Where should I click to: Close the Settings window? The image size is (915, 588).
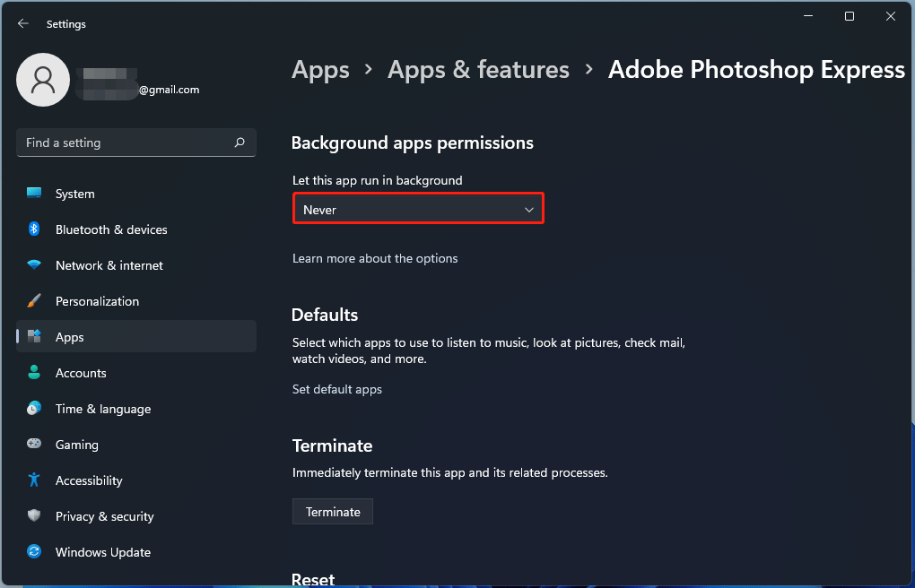891,16
